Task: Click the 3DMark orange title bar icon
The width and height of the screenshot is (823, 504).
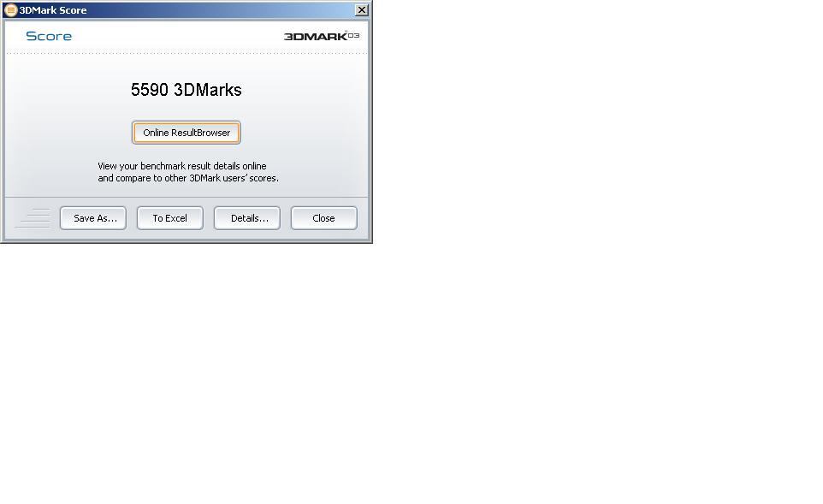Action: pos(10,10)
